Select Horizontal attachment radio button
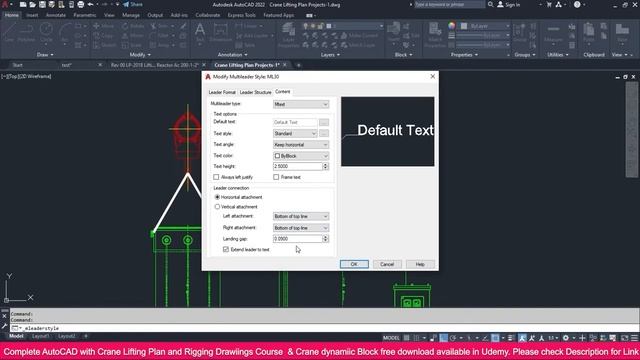640x360 pixels. click(217, 197)
